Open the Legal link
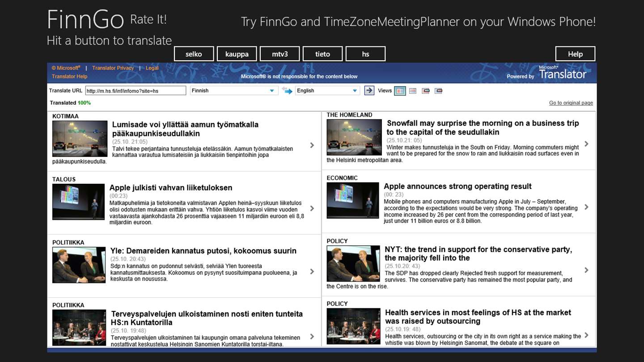Screen dimensions: 644x362 pos(152,68)
